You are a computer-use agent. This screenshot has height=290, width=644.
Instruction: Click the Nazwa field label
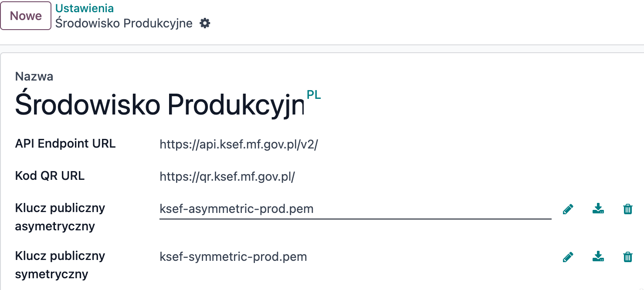(34, 77)
